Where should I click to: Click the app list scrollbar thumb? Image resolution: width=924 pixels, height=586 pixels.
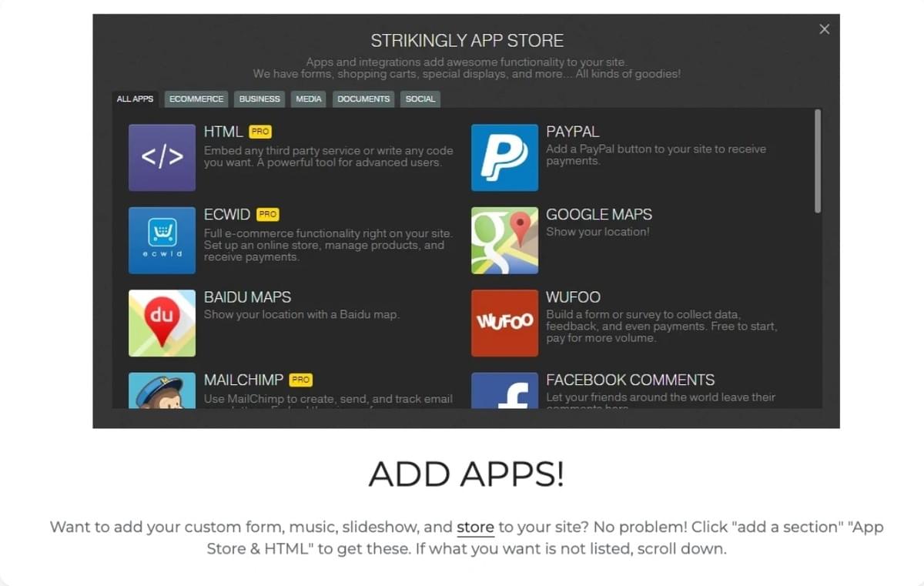point(818,161)
